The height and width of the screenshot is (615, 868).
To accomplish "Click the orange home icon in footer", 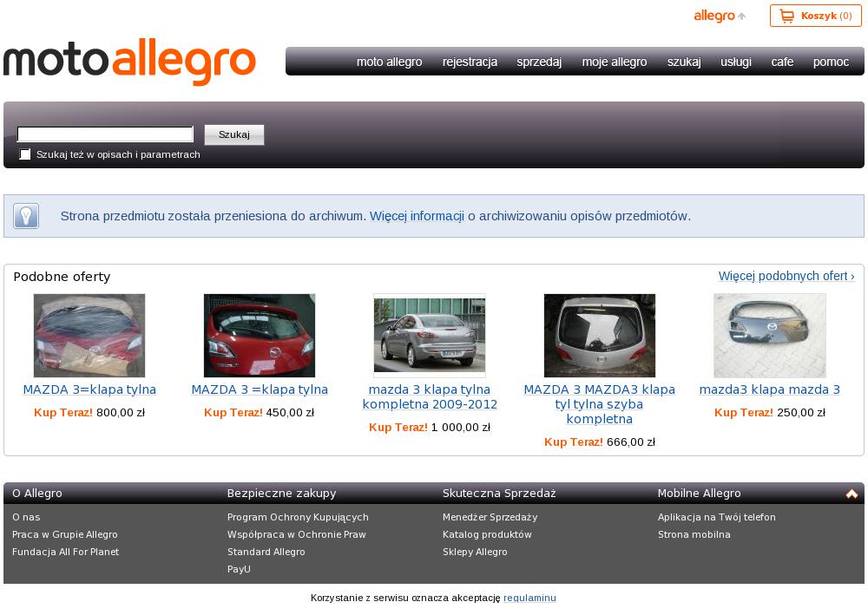I will pos(852,494).
